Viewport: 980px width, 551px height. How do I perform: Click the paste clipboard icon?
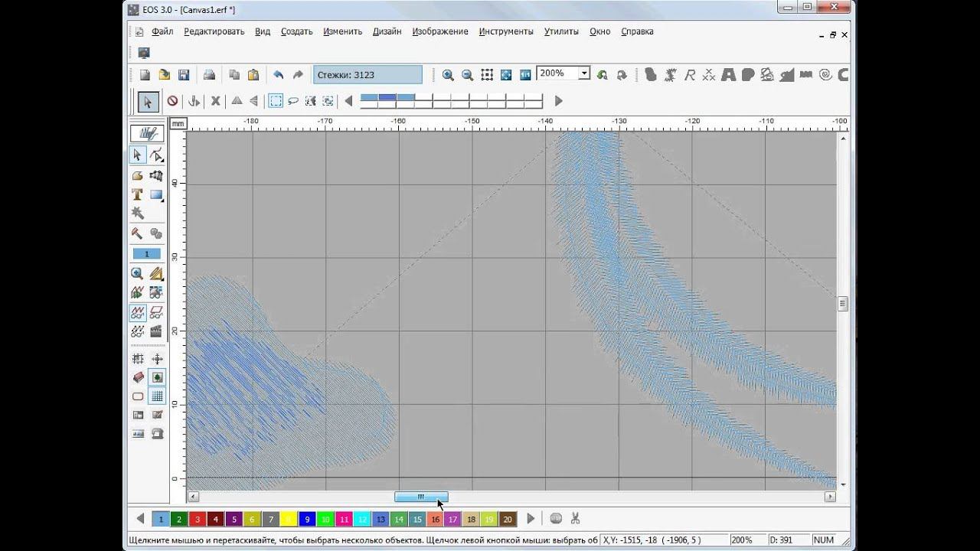(x=253, y=74)
